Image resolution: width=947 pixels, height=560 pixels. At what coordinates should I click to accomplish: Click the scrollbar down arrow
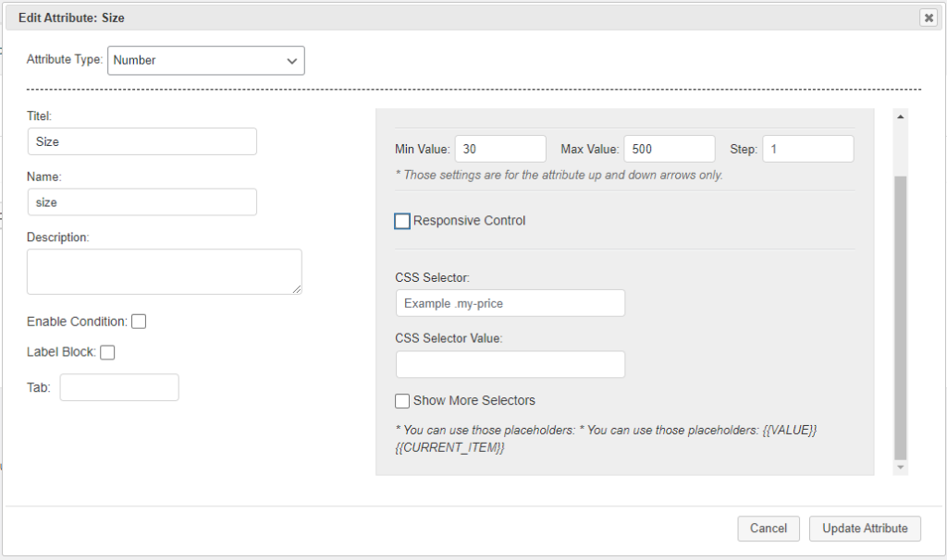[x=901, y=467]
